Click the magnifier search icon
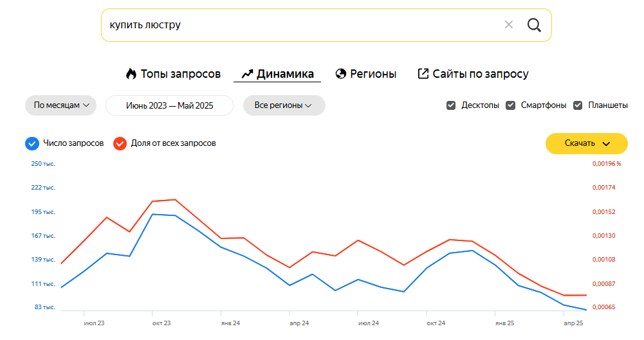This screenshot has width=644, height=340. click(x=534, y=25)
